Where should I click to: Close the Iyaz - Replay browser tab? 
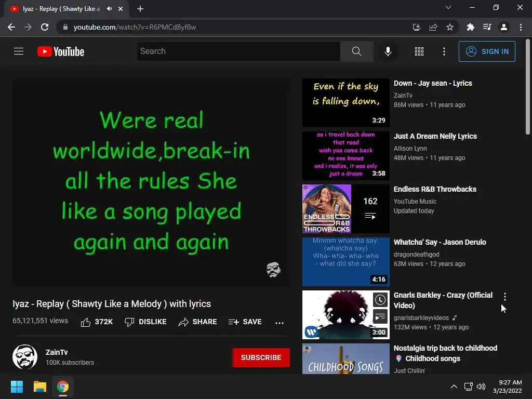pyautogui.click(x=121, y=9)
